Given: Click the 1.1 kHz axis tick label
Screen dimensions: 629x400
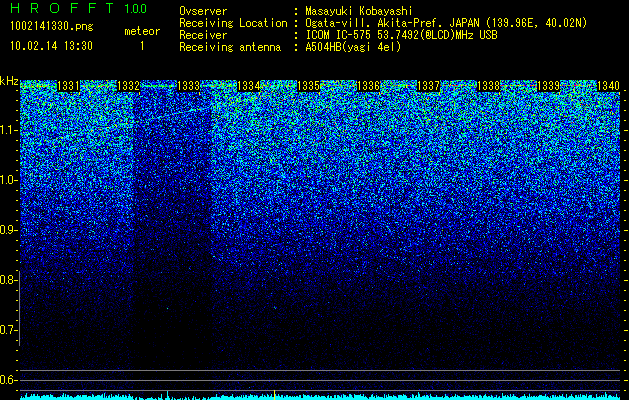Looking at the screenshot, I should coord(8,130).
